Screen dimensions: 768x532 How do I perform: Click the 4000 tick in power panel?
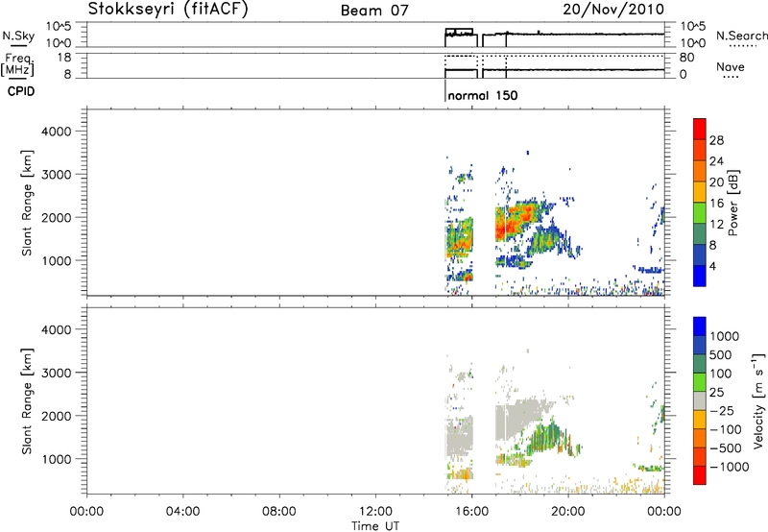[x=57, y=132]
